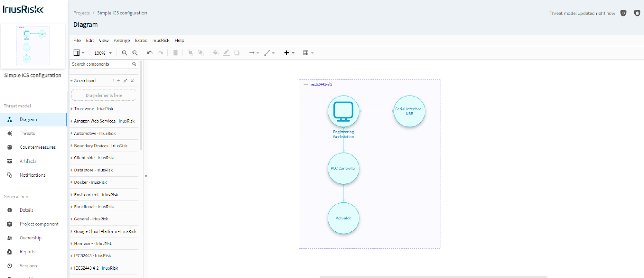Open Notifications in sidebar
Viewport: 644px width, 278px height.
point(33,175)
